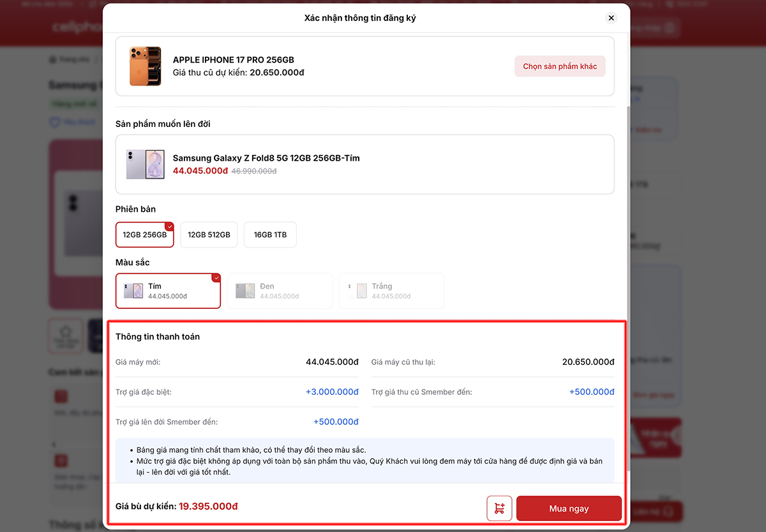Click the Phiên bản section label
Screen dimensions: 766x532
coord(135,209)
